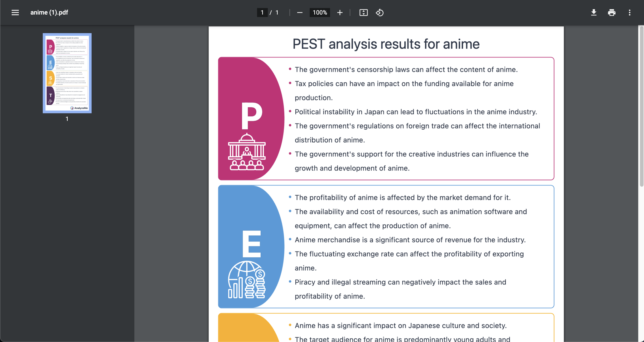This screenshot has width=644, height=342.
Task: Click the PEST analysis results heading
Action: [x=386, y=44]
